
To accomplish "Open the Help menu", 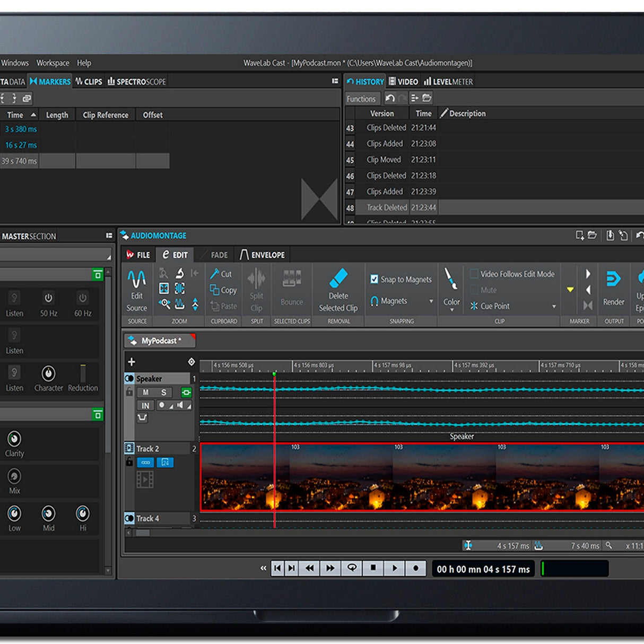I will click(x=84, y=63).
